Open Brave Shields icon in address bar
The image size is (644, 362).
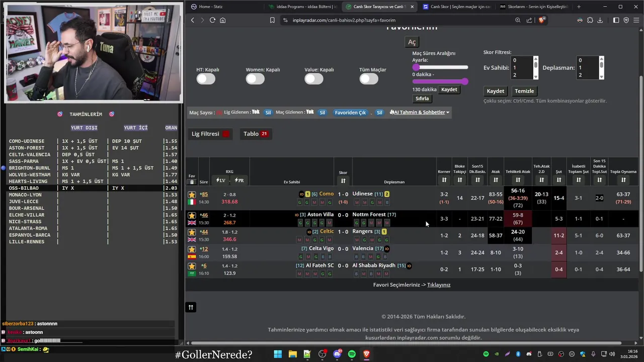click(x=541, y=20)
